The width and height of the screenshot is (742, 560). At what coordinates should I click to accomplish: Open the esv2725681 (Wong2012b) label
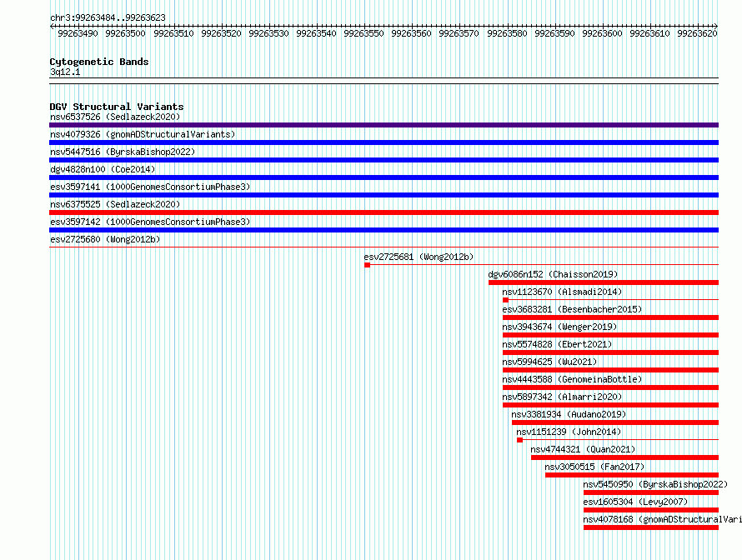point(419,257)
